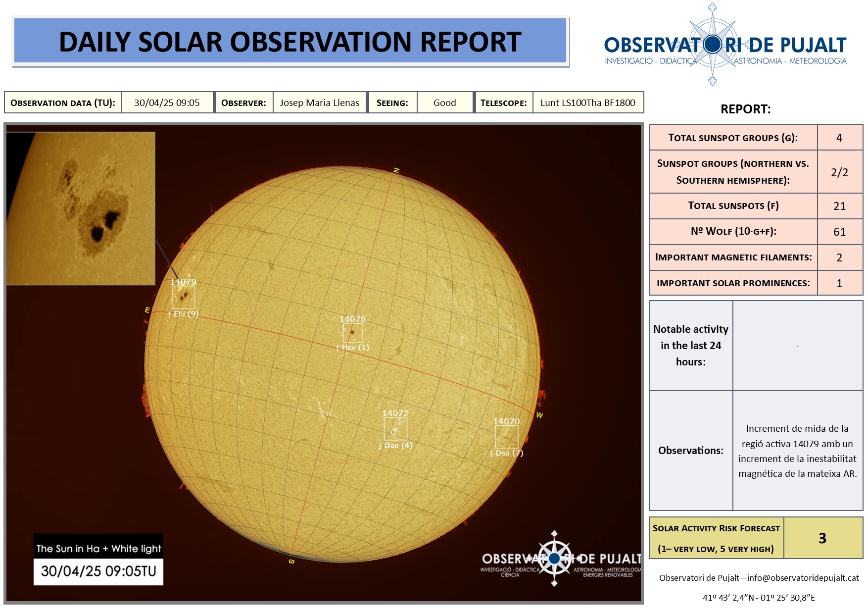Select the sunspot region 14079 box
This screenshot has height=614, width=868.
pos(183,297)
